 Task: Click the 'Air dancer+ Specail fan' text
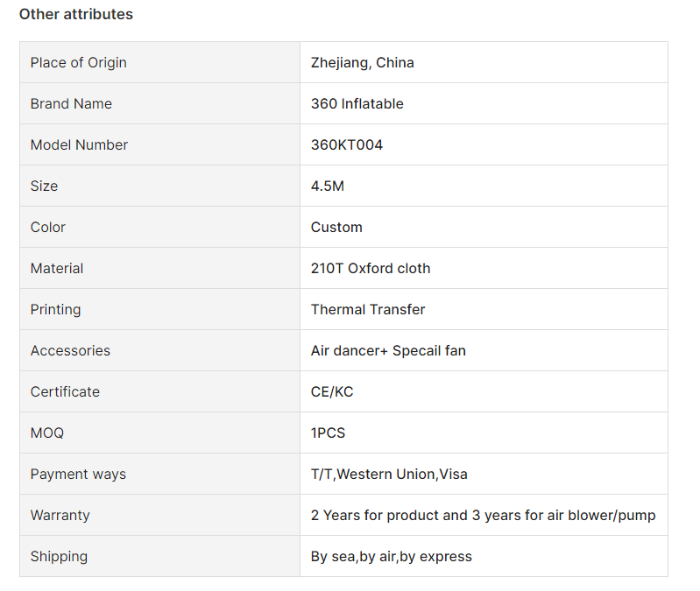tap(388, 350)
